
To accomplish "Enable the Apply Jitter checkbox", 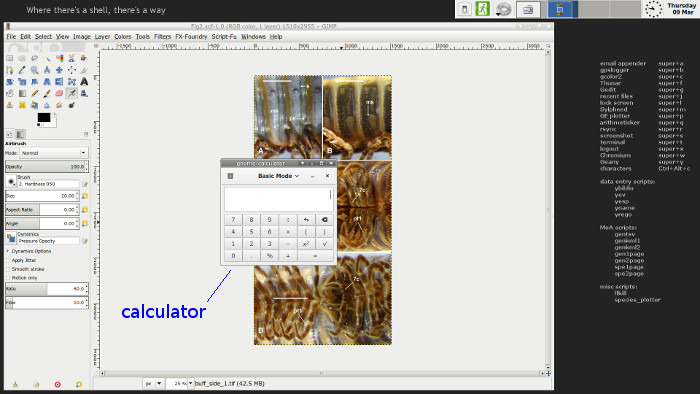I will point(8,260).
